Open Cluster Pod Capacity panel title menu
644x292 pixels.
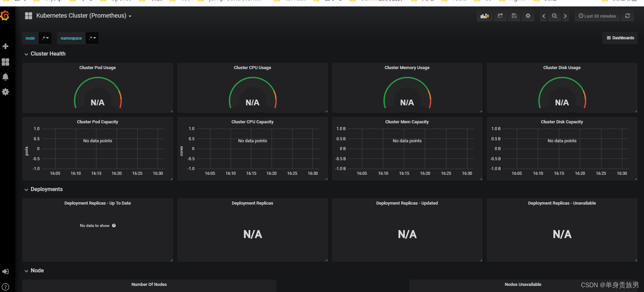(97, 122)
